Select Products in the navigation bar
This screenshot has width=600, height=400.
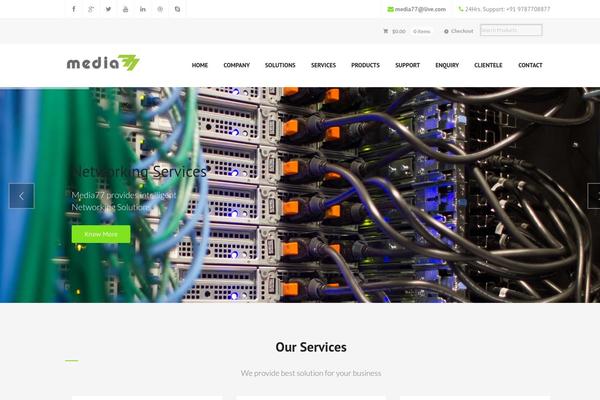(365, 65)
